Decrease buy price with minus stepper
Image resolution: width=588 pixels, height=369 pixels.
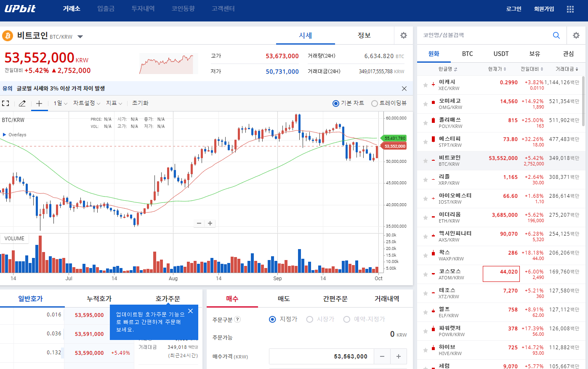coord(382,356)
